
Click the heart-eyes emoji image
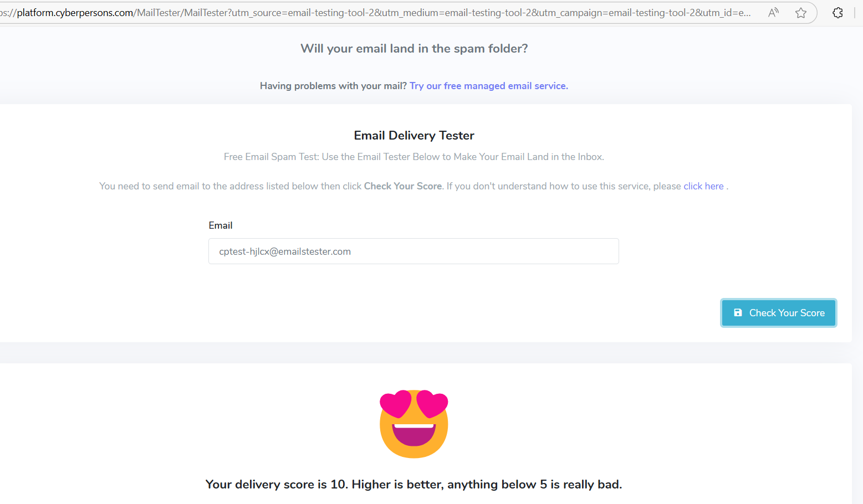tap(414, 424)
